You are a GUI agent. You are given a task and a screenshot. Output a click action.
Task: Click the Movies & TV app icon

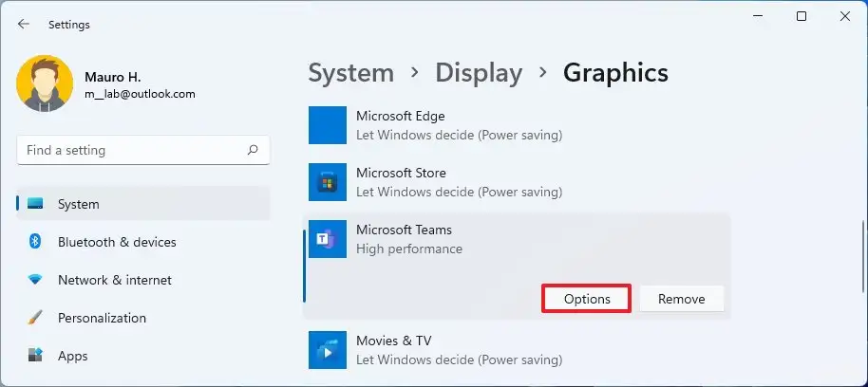pyautogui.click(x=327, y=350)
